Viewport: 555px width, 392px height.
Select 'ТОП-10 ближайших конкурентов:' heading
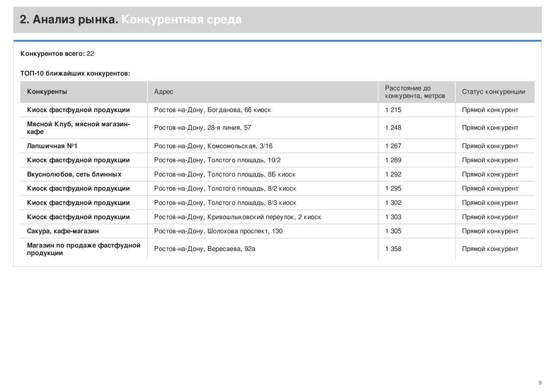tap(75, 73)
